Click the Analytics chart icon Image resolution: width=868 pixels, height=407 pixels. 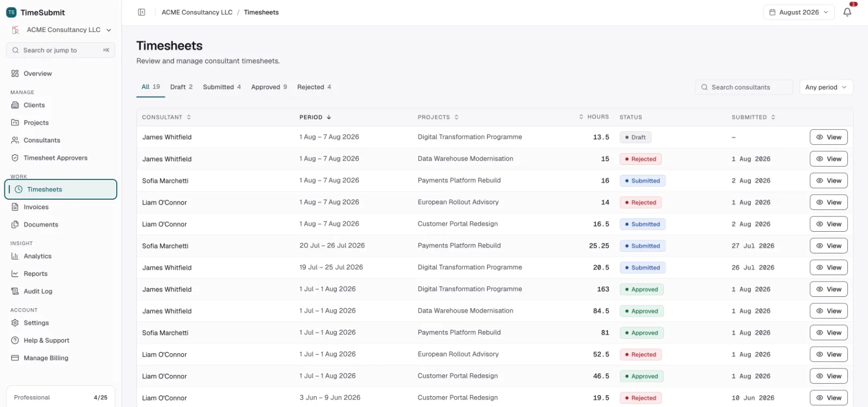tap(15, 256)
